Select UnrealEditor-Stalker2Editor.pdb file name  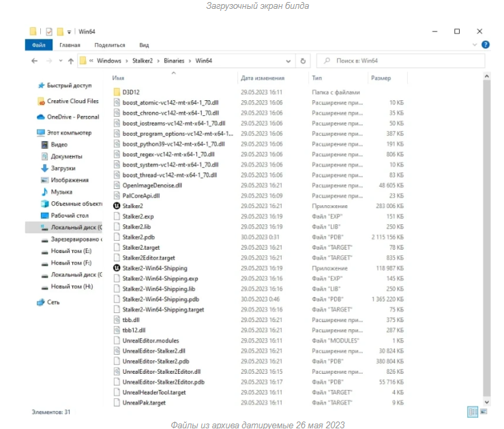[163, 382]
